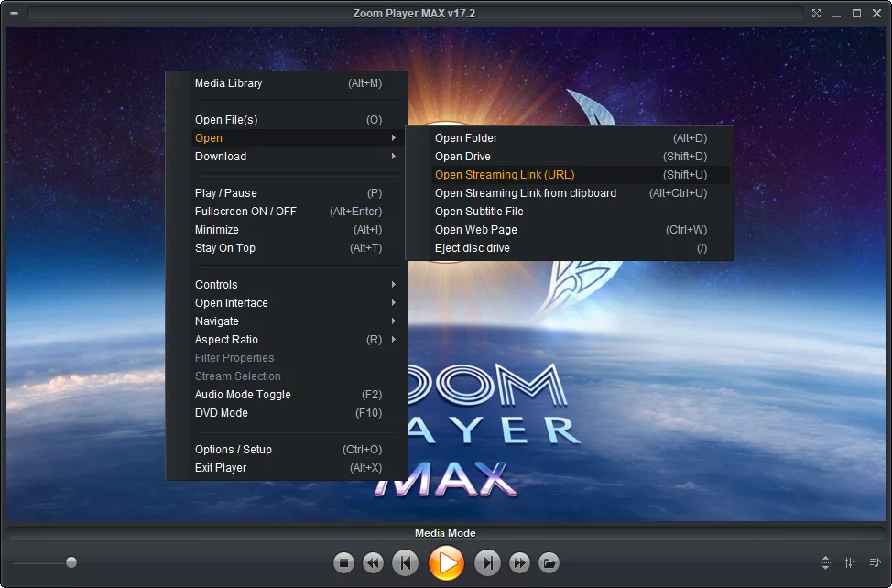Screen dimensions: 892x588
Task: Click the volume slider handle
Action: point(71,562)
